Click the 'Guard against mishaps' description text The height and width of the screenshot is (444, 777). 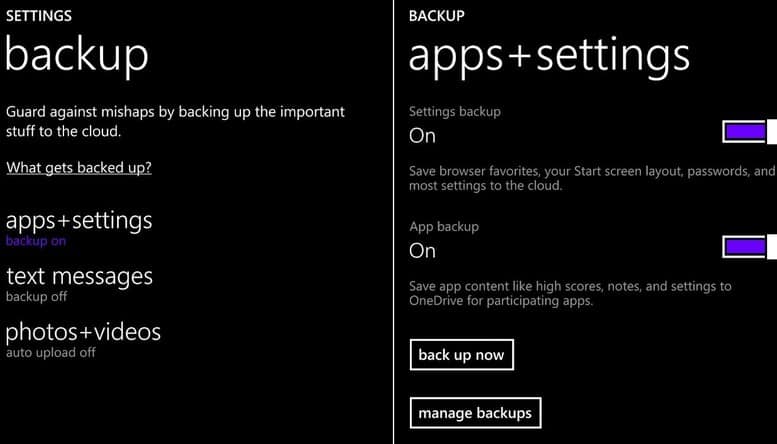[x=175, y=121]
